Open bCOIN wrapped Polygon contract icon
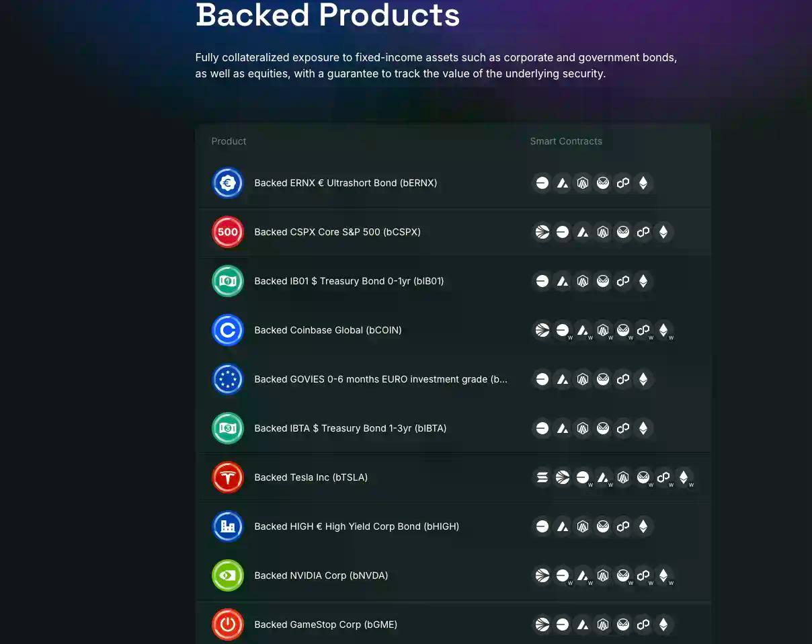This screenshot has height=644, width=812. 643,330
